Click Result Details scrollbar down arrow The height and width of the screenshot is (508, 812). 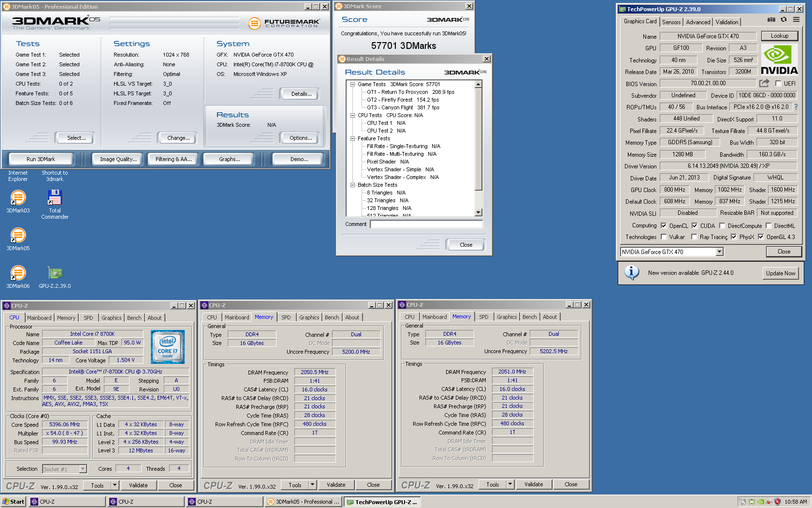[478, 212]
